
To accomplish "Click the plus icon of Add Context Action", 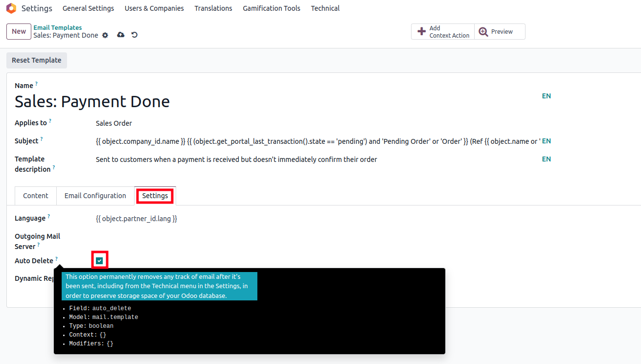I will pos(421,32).
